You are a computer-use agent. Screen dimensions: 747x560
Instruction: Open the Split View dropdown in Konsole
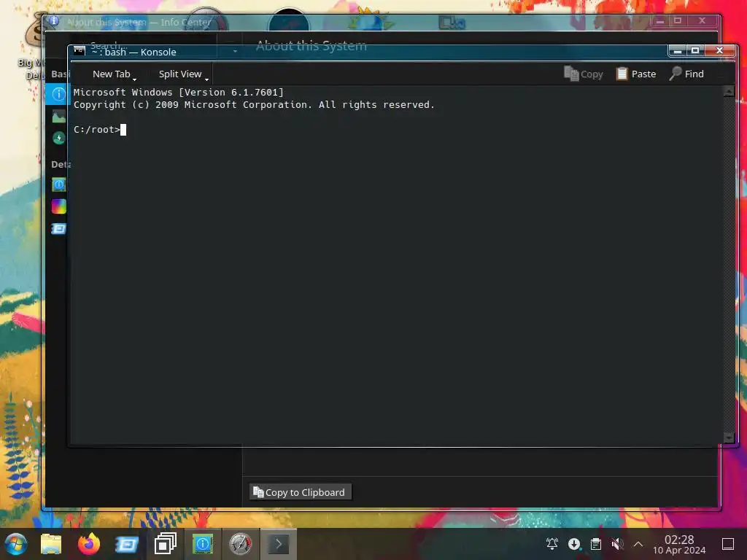184,74
